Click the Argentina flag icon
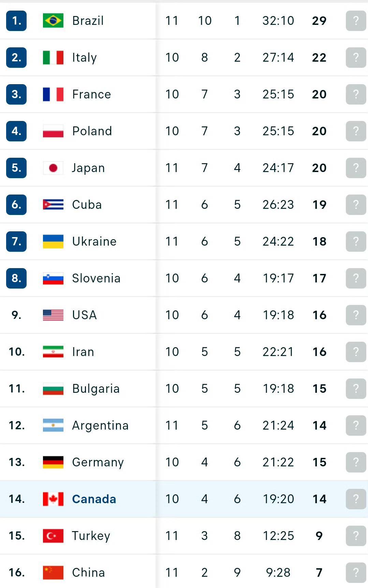The image size is (368, 588). coord(53,425)
